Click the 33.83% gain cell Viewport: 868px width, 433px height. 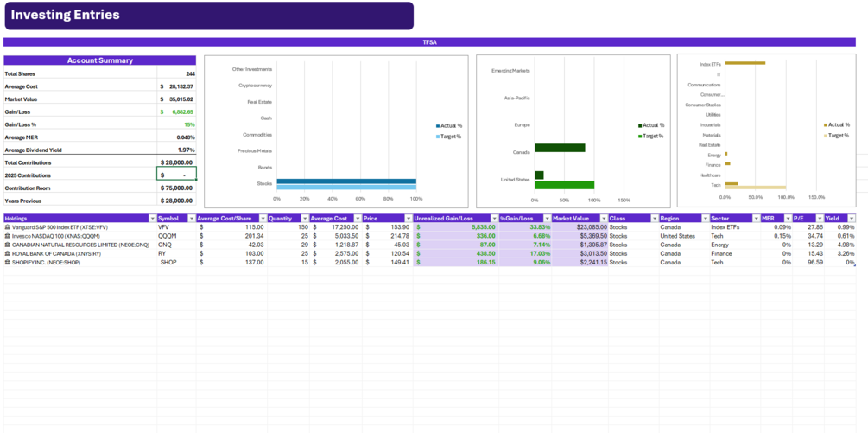pyautogui.click(x=525, y=227)
